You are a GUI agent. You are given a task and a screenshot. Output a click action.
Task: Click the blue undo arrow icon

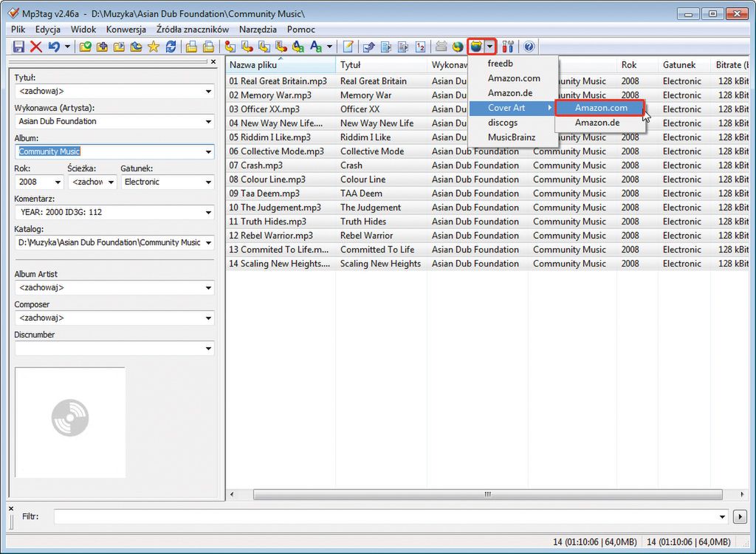[53, 47]
